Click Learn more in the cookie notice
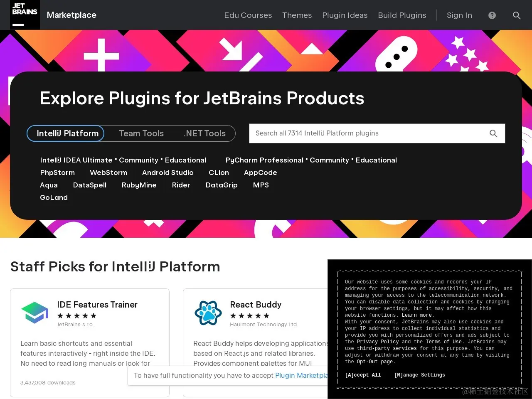Screen dimensions: 532x399 [417, 315]
